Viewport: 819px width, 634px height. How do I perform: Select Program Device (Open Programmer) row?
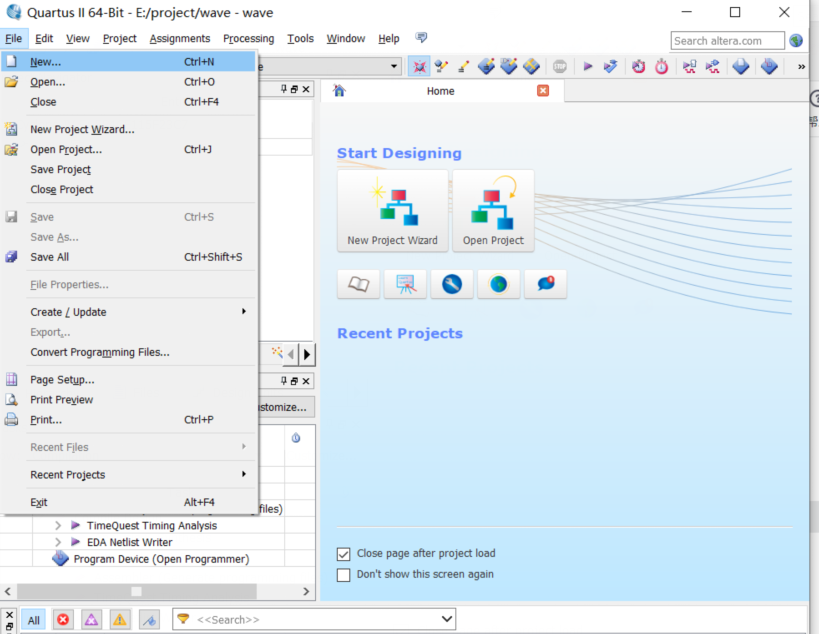[161, 559]
